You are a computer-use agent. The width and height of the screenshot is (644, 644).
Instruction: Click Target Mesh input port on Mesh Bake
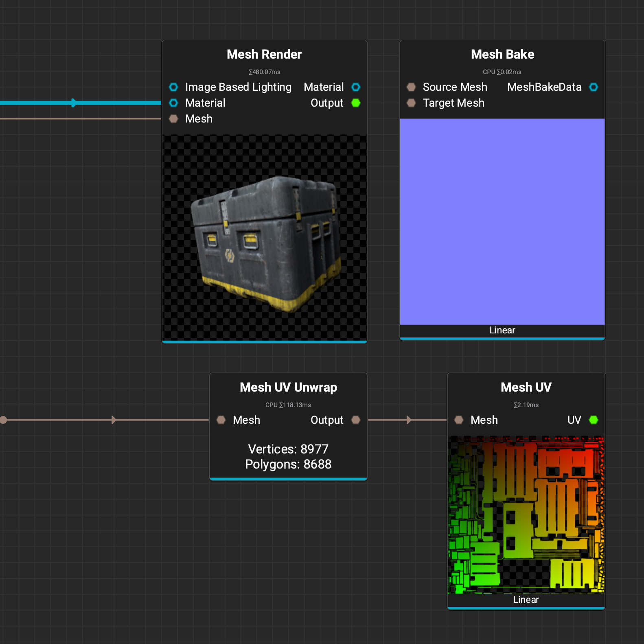(411, 103)
